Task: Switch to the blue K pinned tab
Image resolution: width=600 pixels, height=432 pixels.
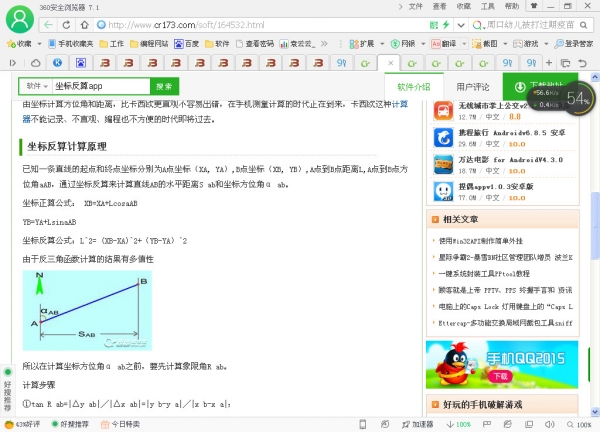Action: pos(57,62)
